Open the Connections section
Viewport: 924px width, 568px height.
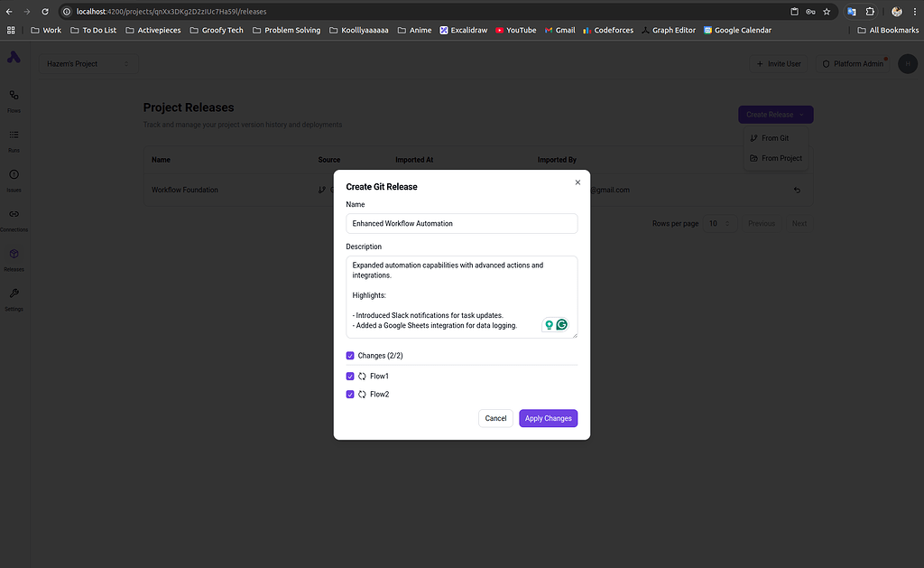(14, 216)
